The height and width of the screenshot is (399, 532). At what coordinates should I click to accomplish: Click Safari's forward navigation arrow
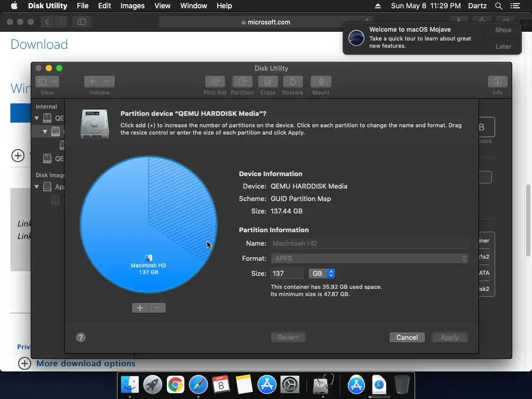[x=60, y=22]
